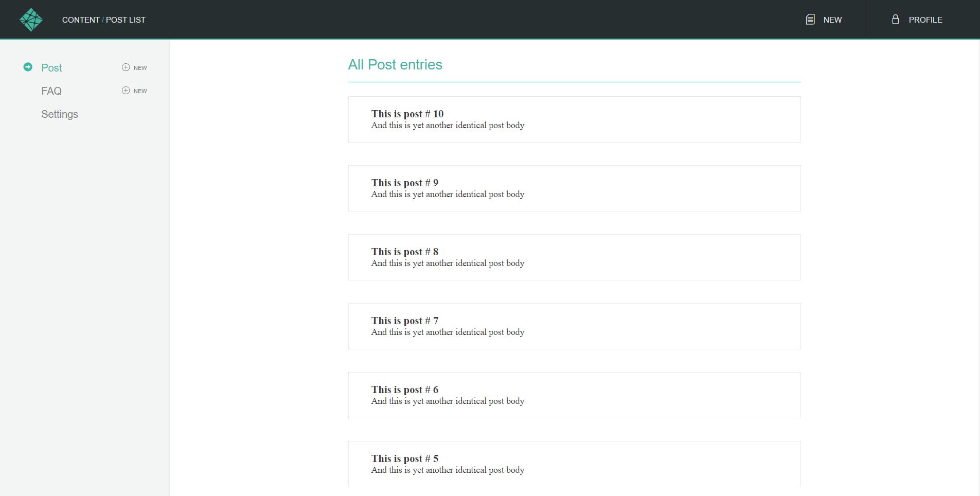This screenshot has height=496, width=980.
Task: Click the PROFILE lock icon
Action: pyautogui.click(x=895, y=19)
